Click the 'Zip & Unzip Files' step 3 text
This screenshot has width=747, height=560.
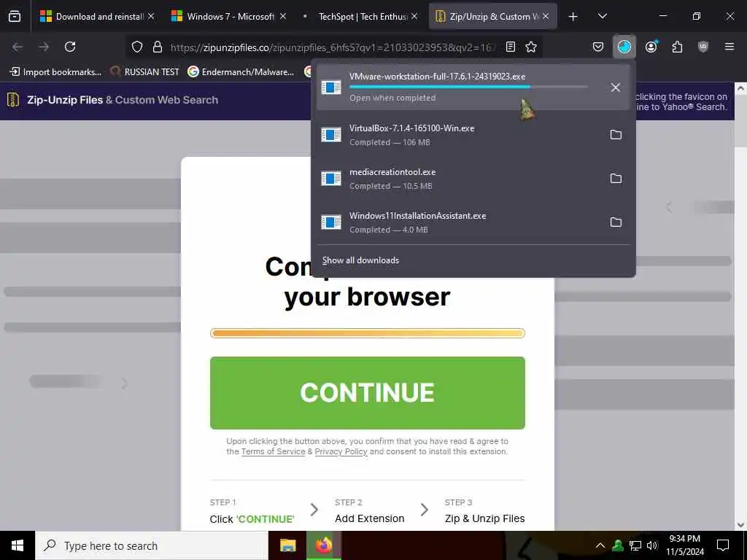(x=484, y=518)
